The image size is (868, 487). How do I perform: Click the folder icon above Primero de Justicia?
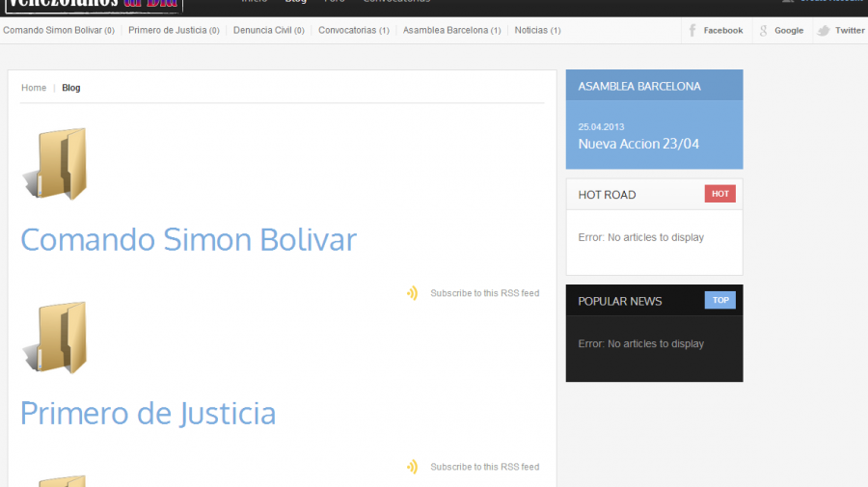[x=55, y=337]
